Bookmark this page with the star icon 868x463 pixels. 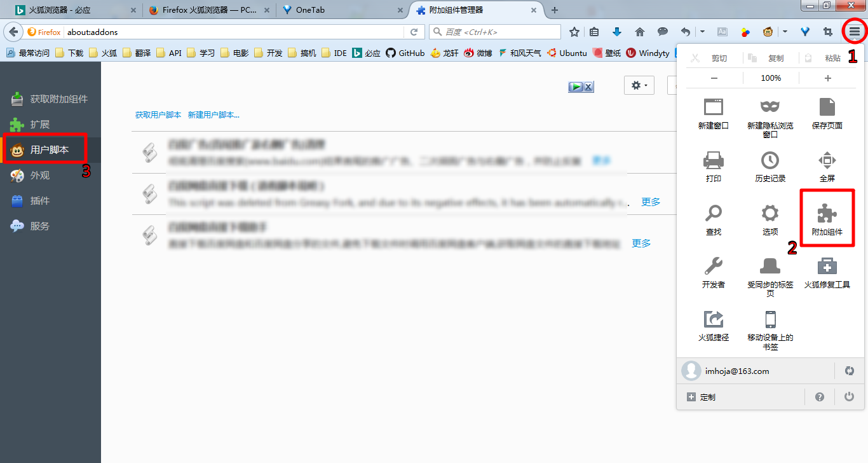(x=574, y=31)
